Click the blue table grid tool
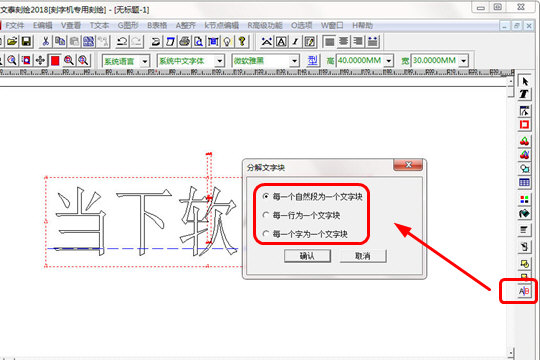The height and width of the screenshot is (360, 540). (525, 183)
